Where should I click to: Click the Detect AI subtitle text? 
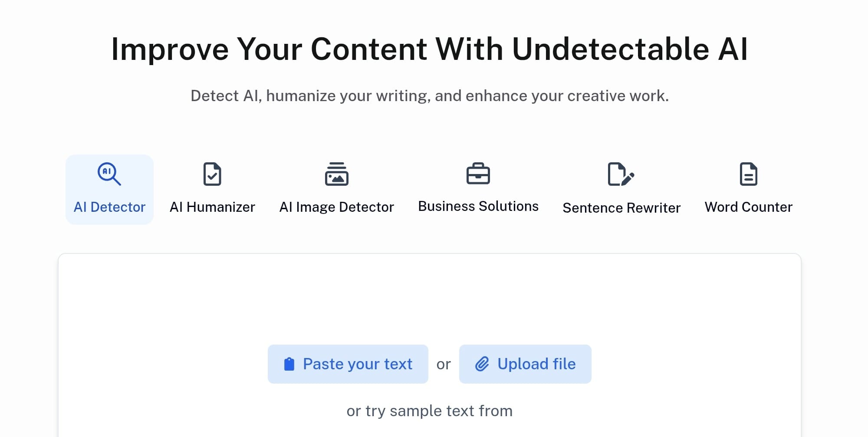[430, 96]
